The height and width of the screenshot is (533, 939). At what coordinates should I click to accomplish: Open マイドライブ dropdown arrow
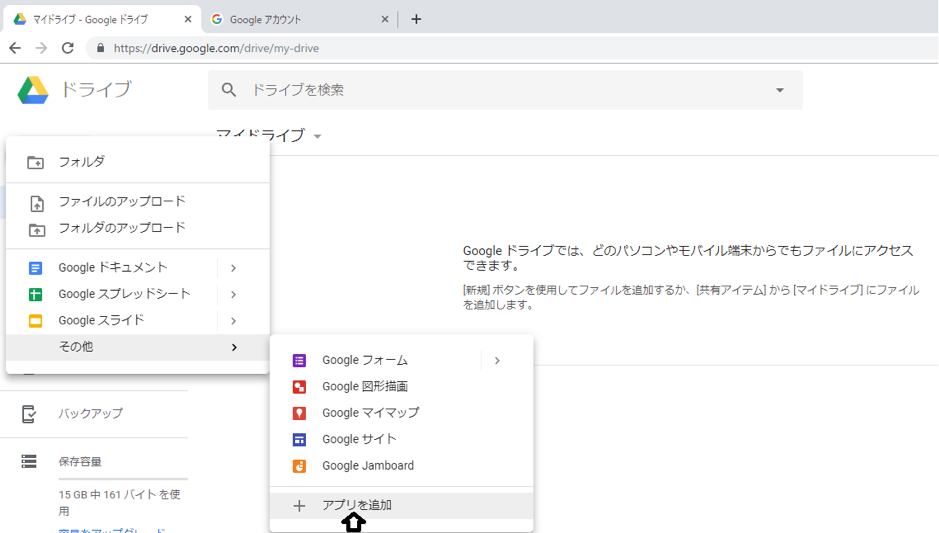click(317, 137)
